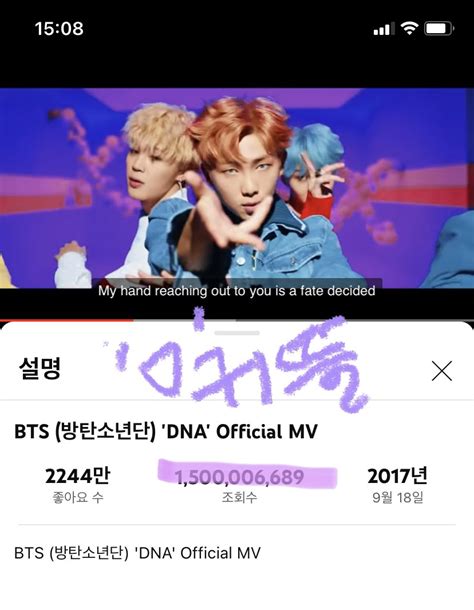Tap the battery status icon

click(x=439, y=28)
